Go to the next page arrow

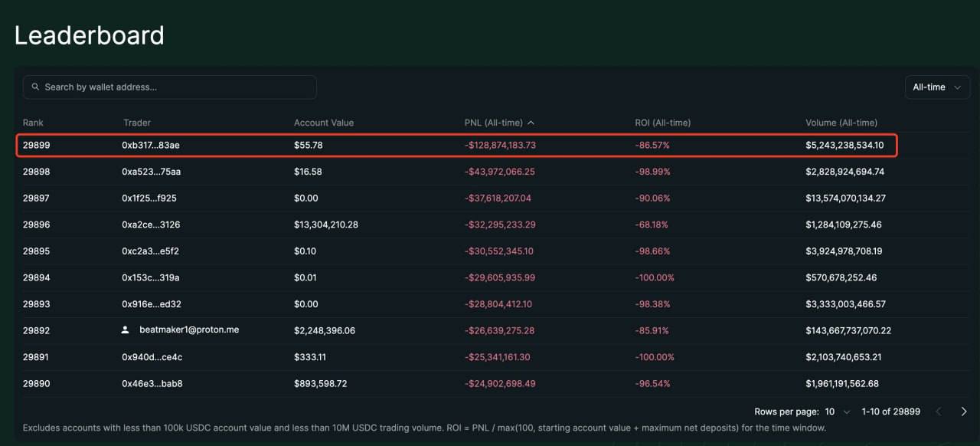click(963, 412)
